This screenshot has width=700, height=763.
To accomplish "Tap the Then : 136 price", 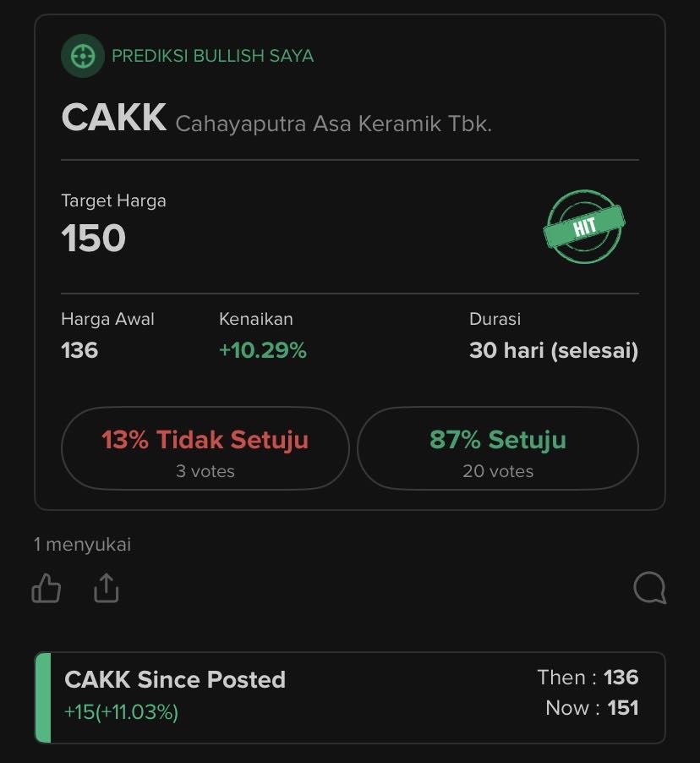I will (588, 678).
